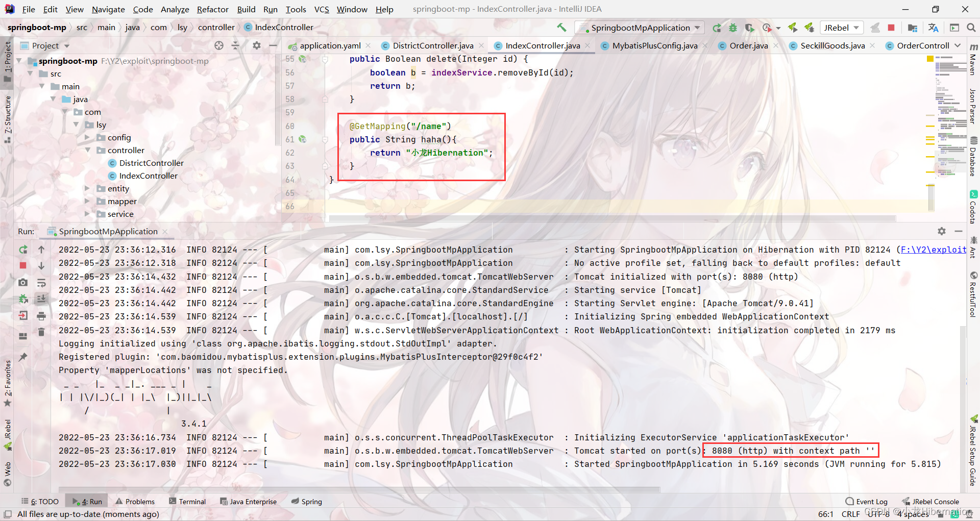Toggle the Codota tool window stripe
980x521 pixels.
coord(973,207)
